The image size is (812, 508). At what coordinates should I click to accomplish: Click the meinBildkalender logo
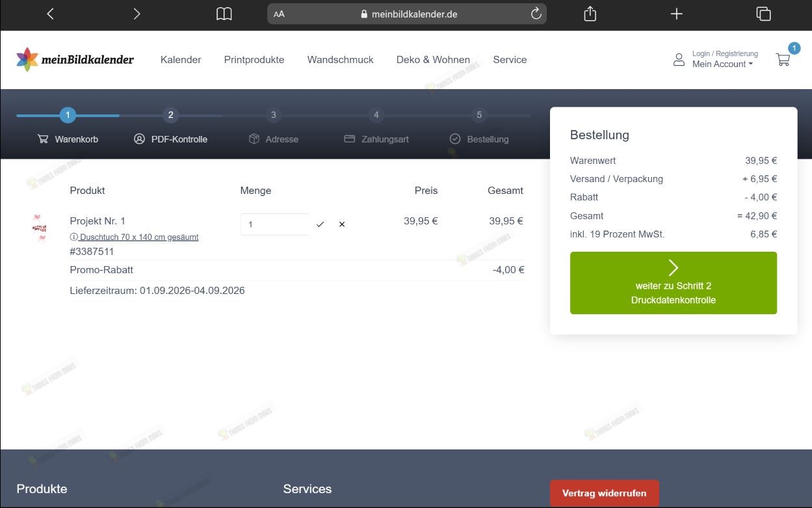tap(75, 60)
